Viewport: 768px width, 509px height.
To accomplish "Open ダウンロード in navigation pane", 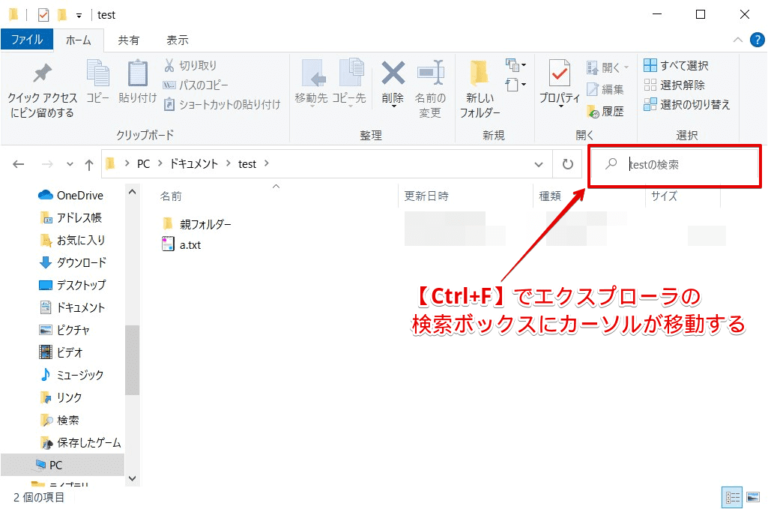I will [72, 263].
